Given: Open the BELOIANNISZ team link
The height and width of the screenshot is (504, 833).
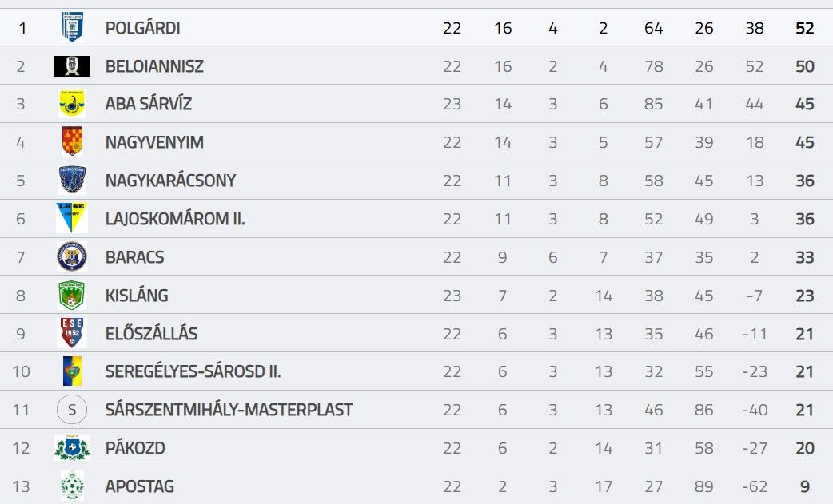Looking at the screenshot, I should click(x=154, y=66).
